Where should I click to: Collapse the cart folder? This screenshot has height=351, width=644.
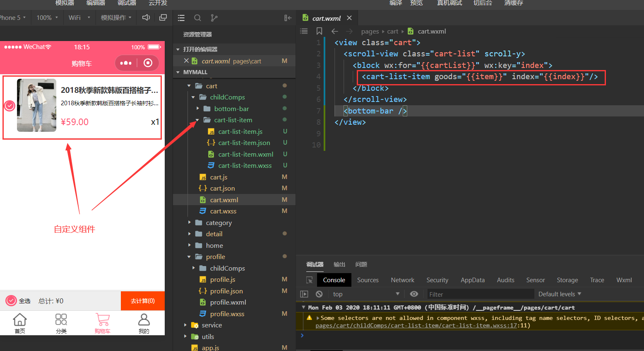point(189,86)
